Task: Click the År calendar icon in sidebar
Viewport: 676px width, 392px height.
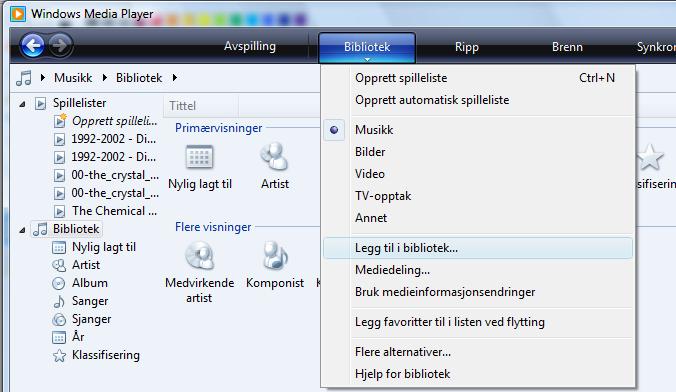Action: coord(59,337)
